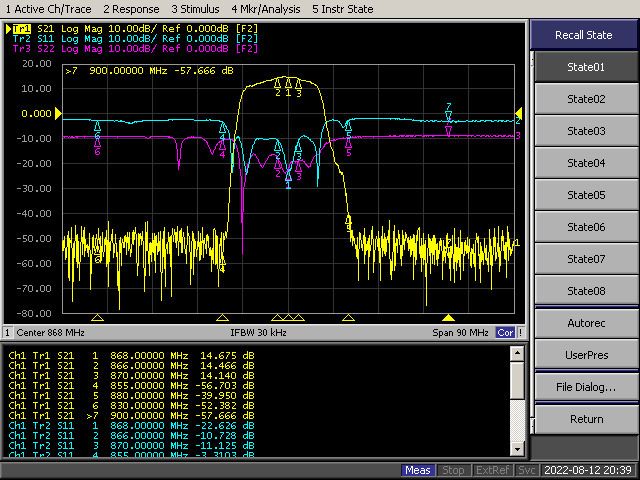Click the 20.00 y-axis scale label

click(37, 64)
